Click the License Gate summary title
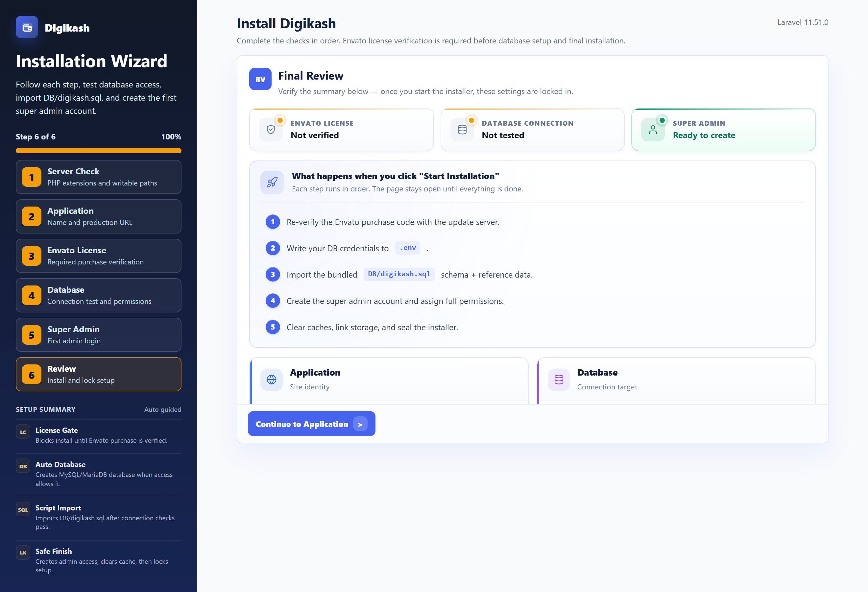 point(57,430)
